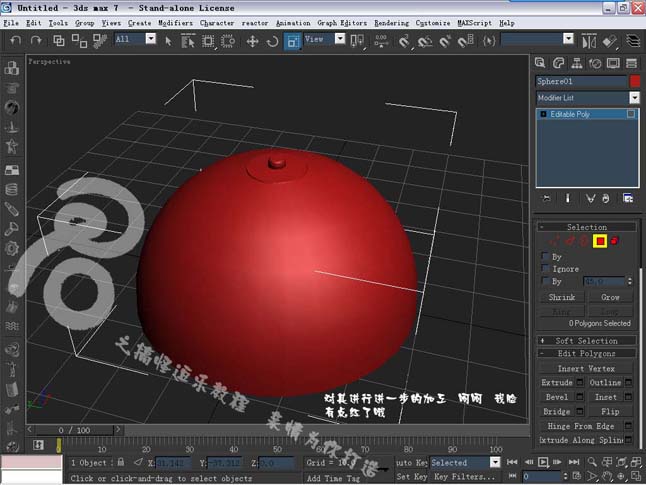Open the View coordinate system dropdown
The height and width of the screenshot is (485, 646).
[x=340, y=39]
